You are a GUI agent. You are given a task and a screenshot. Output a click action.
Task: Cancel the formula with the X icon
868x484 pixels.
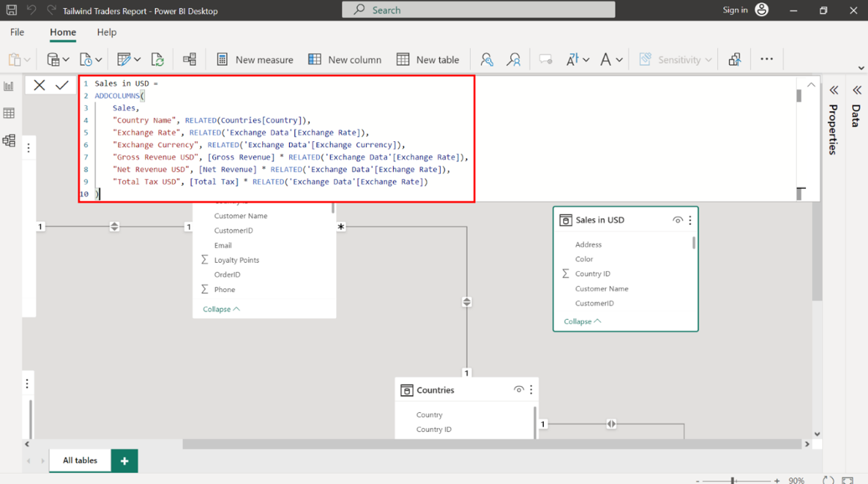(40, 85)
